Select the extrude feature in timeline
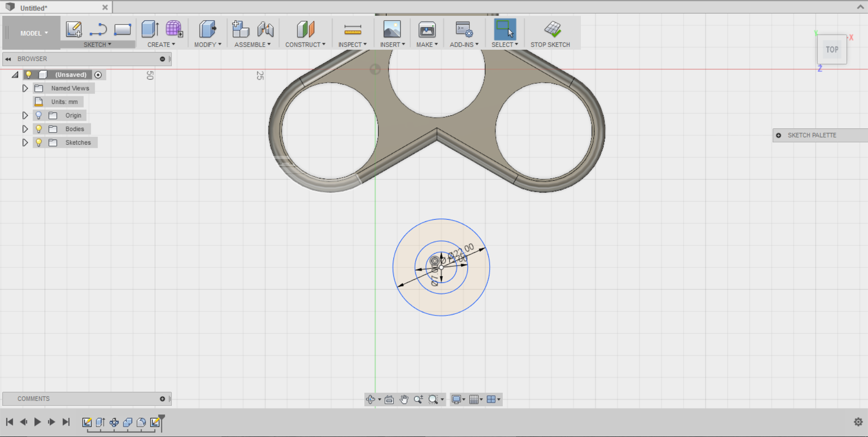Screen dimensions: 868x437 (x=100, y=422)
